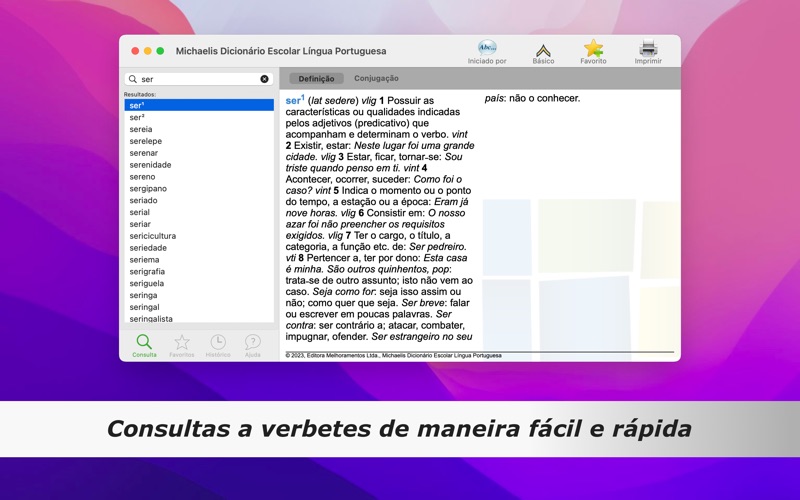Select 'serial' in results list
This screenshot has width=800, height=500.
pos(199,212)
